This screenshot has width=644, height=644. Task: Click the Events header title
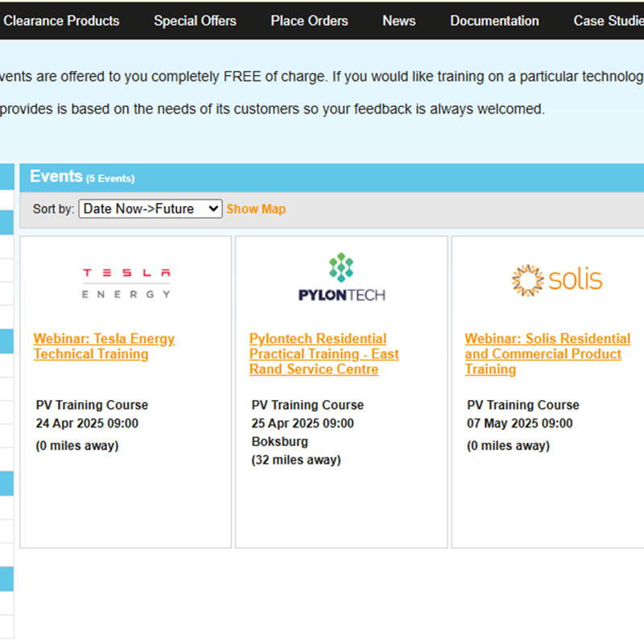(56, 176)
